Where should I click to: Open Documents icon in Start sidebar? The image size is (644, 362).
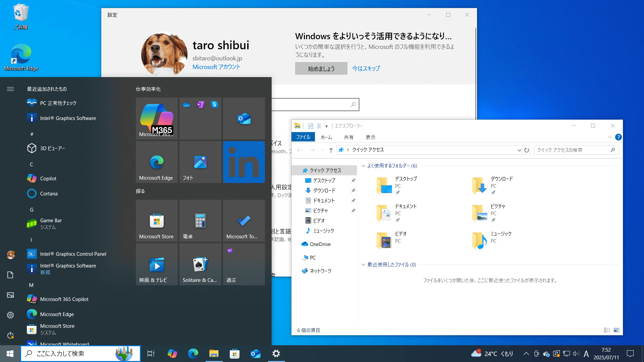[10, 275]
